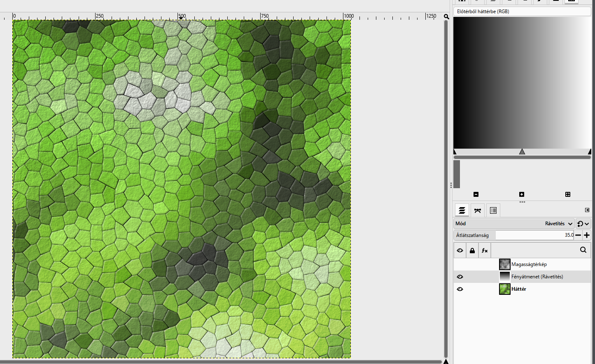The image size is (595, 364).
Task: Click the canvas zoom magnifier corner icon
Action: click(446, 16)
